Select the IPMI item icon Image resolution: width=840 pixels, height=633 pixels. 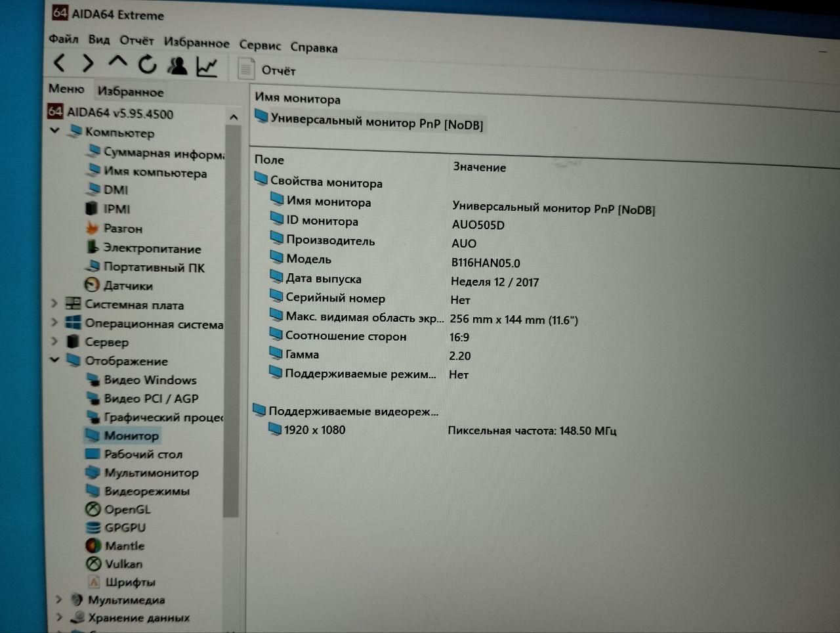pos(91,208)
